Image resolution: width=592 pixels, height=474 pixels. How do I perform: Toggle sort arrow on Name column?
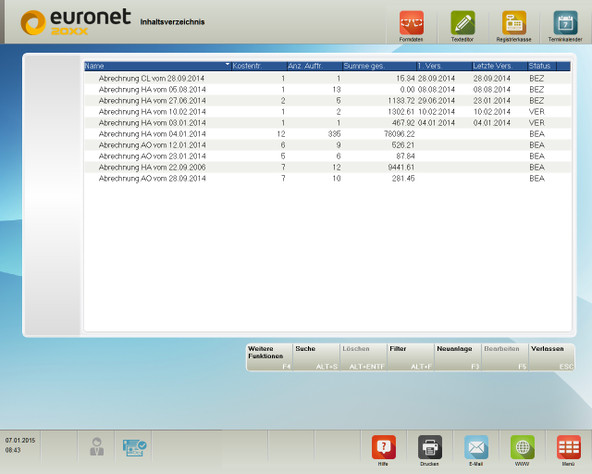227,65
